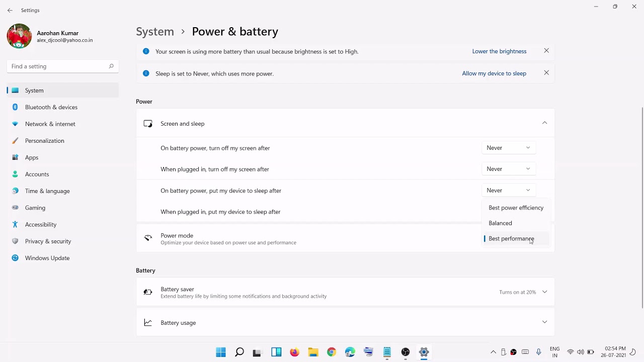The width and height of the screenshot is (644, 362).
Task: Dismiss the brightness warning notification
Action: click(546, 51)
